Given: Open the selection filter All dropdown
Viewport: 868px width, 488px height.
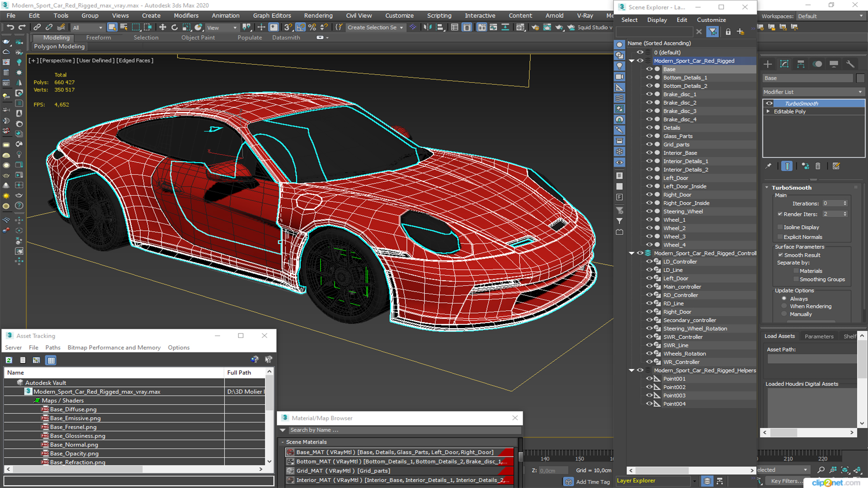Looking at the screenshot, I should [87, 28].
